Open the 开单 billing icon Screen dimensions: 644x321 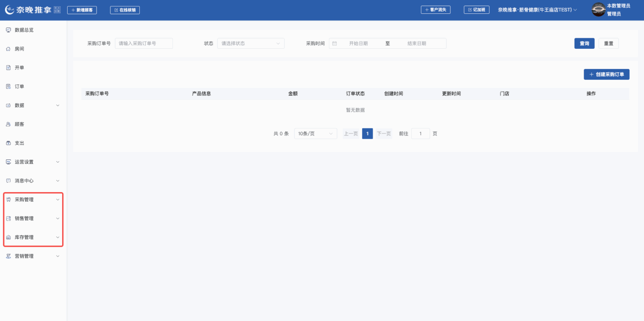pyautogui.click(x=8, y=67)
